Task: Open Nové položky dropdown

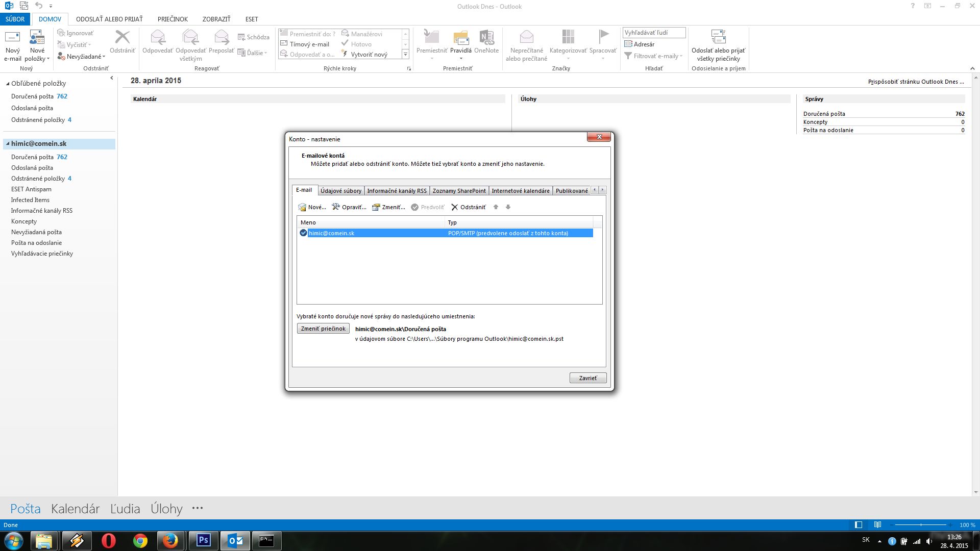Action: pos(37,46)
